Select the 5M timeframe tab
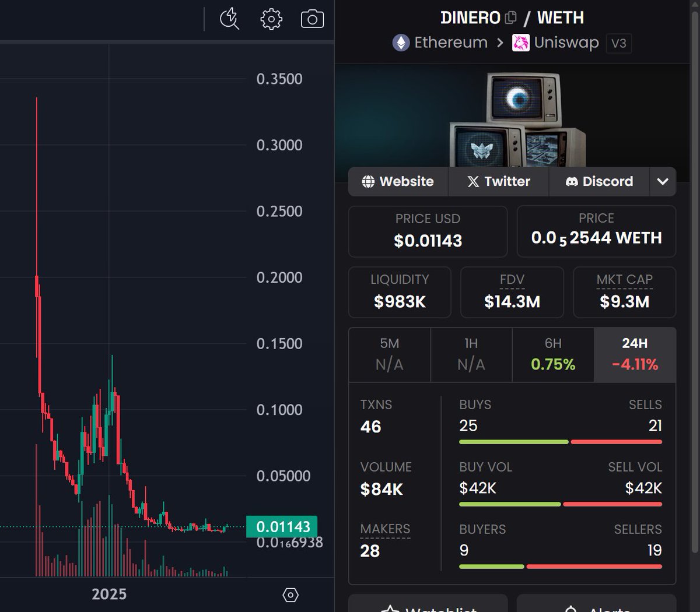The height and width of the screenshot is (612, 700). (x=390, y=354)
